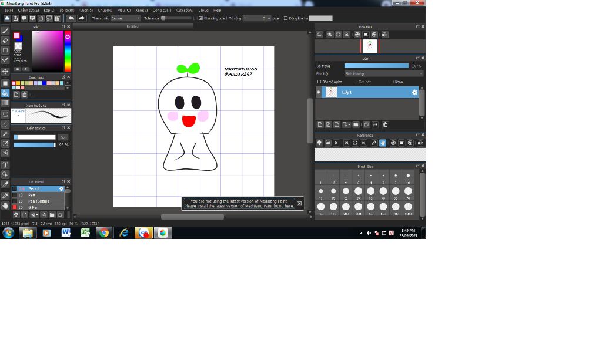Click the brush size value field 5.6
The image size is (602, 364).
[63, 137]
